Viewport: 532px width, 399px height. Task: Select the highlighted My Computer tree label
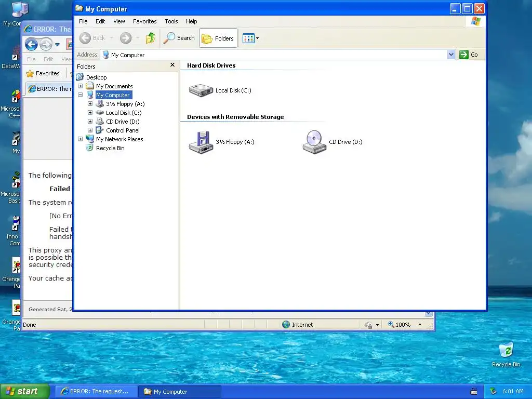click(x=113, y=95)
